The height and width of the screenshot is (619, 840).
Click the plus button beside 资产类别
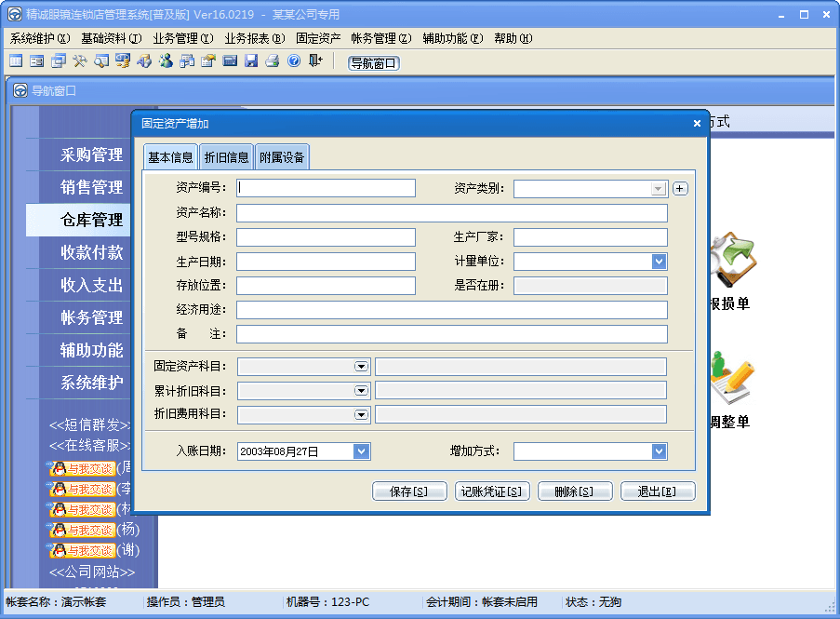[x=680, y=189]
